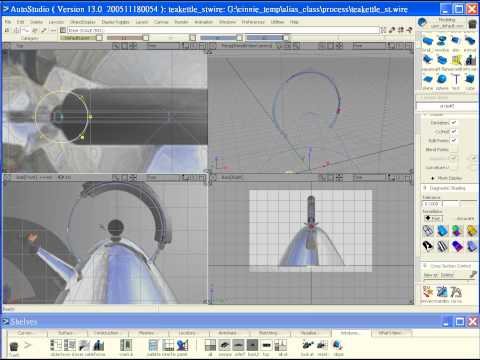Collapse the Diagnostic Shading section
The image size is (480, 360).
pyautogui.click(x=425, y=188)
